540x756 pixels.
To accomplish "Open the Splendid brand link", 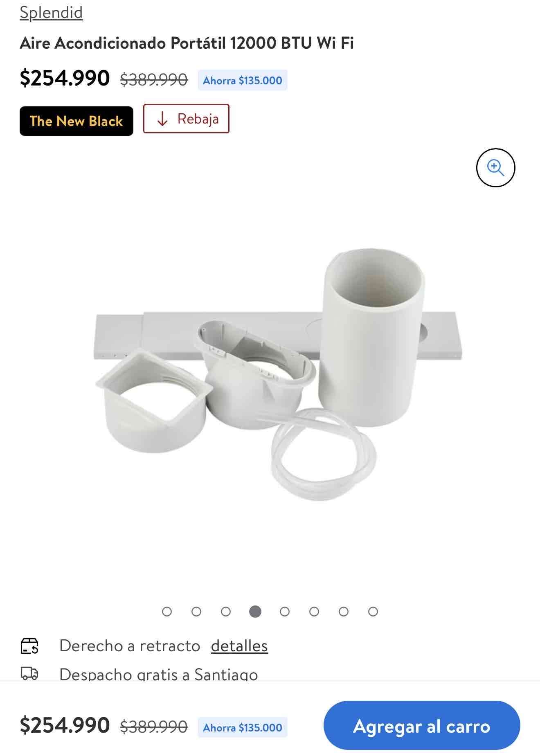I will pyautogui.click(x=51, y=12).
